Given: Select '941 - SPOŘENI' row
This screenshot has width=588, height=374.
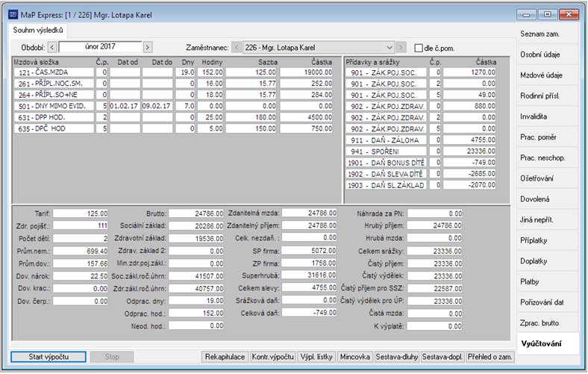Looking at the screenshot, I should point(420,152).
